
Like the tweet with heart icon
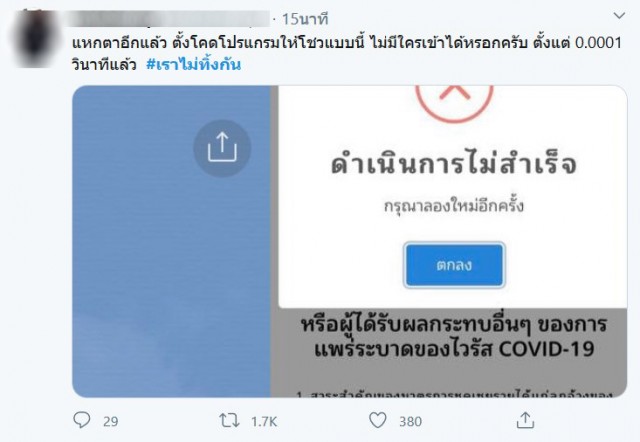378,420
